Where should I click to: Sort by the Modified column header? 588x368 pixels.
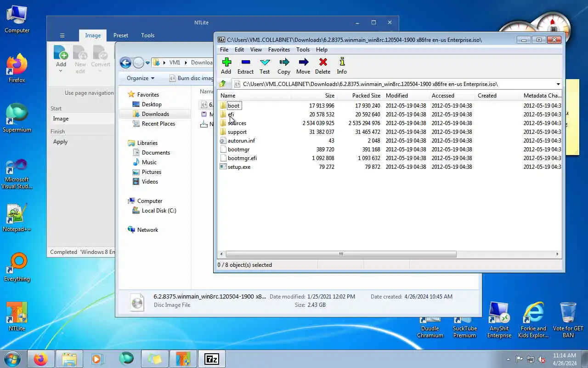(406, 96)
